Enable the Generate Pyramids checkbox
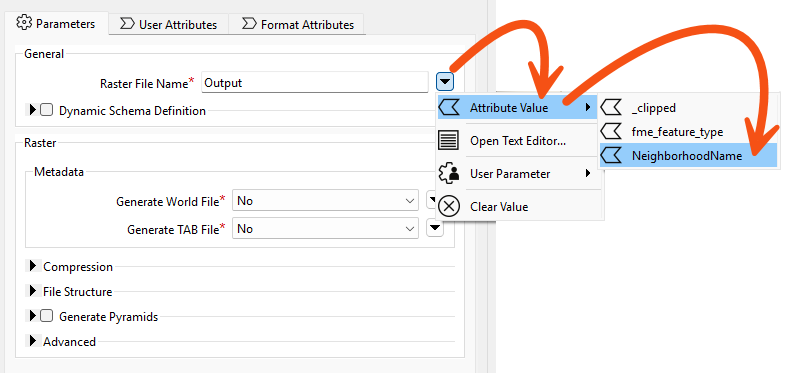 pyautogui.click(x=46, y=316)
